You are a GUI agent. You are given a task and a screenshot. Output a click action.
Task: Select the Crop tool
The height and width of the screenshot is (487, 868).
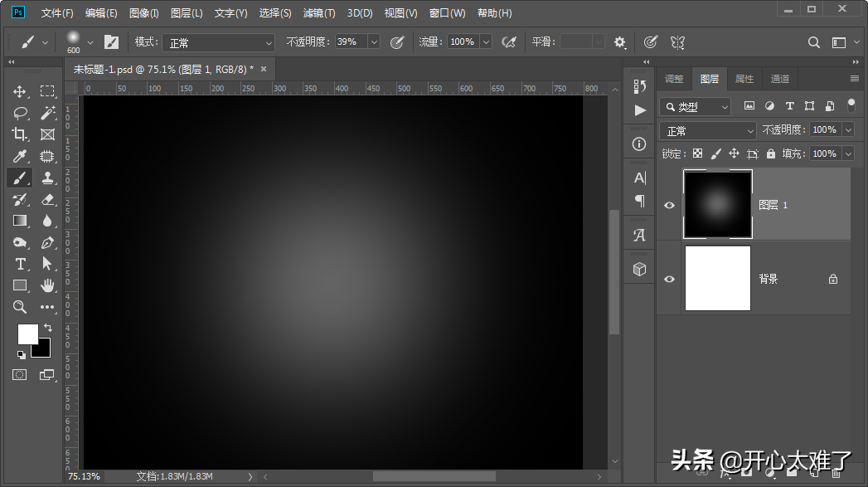(20, 134)
